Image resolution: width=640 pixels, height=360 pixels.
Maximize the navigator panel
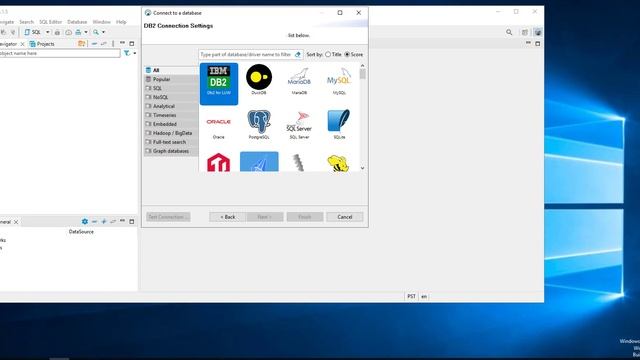click(x=131, y=43)
